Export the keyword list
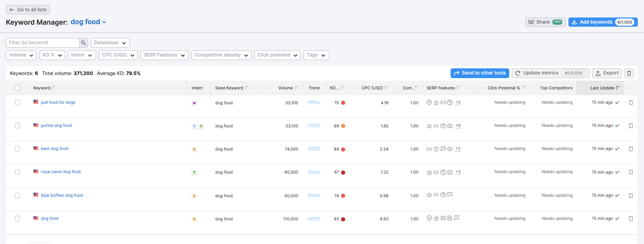This screenshot has width=644, height=244. (x=607, y=73)
